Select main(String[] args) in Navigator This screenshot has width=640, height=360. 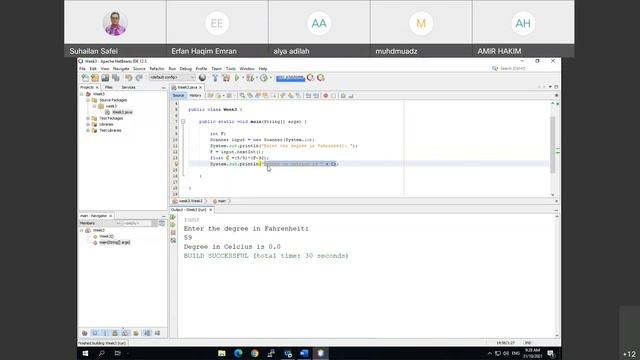tap(115, 242)
